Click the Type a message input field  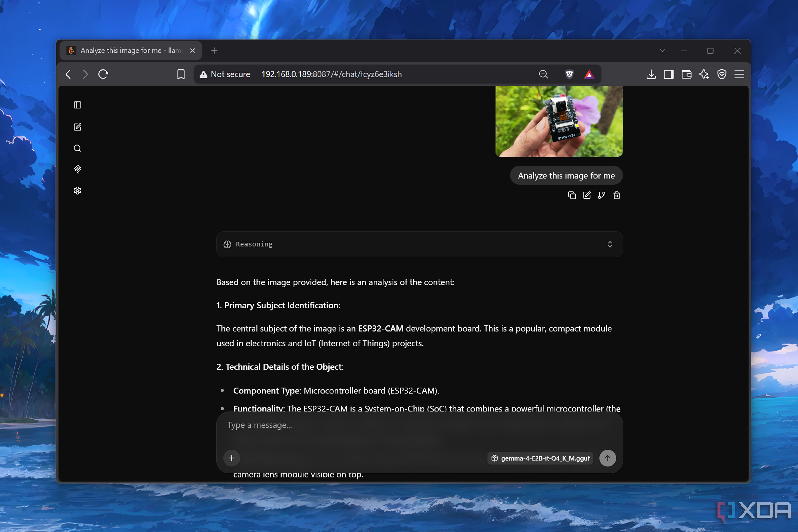pos(419,425)
